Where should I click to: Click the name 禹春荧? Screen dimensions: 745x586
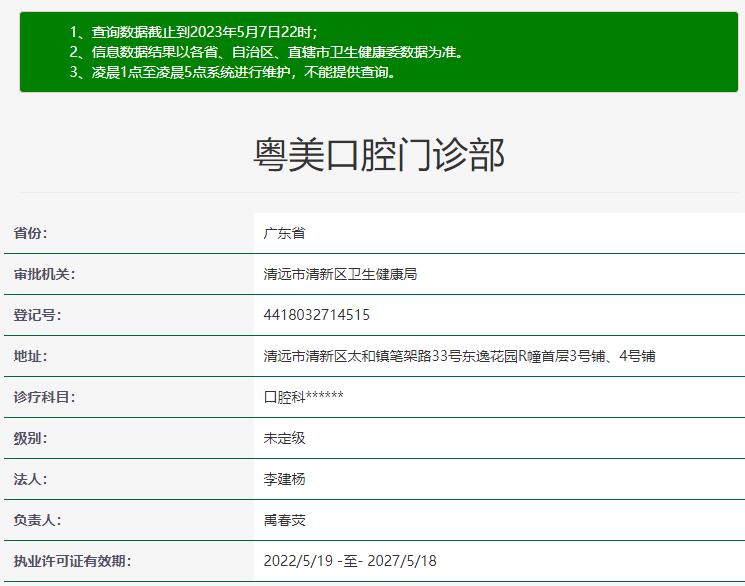click(285, 520)
